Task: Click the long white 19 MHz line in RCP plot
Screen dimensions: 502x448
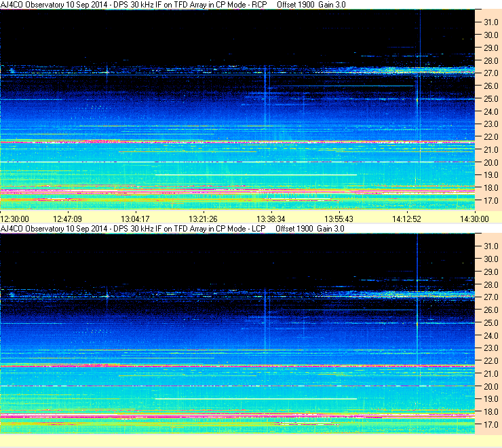Action: [x=256, y=175]
